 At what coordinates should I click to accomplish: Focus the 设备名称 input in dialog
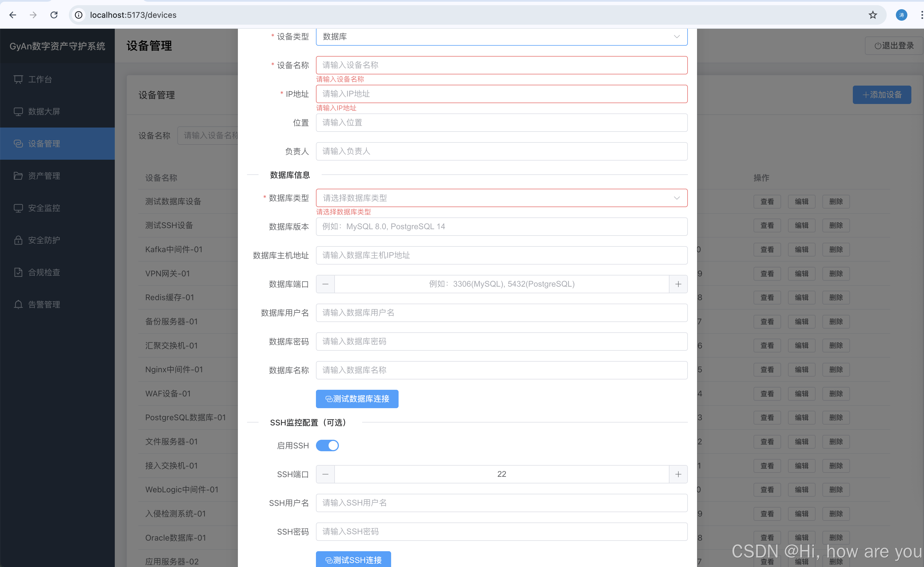tap(501, 65)
